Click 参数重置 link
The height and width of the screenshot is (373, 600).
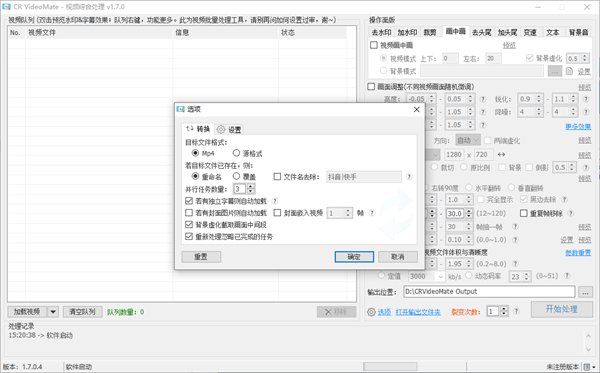coord(578,252)
